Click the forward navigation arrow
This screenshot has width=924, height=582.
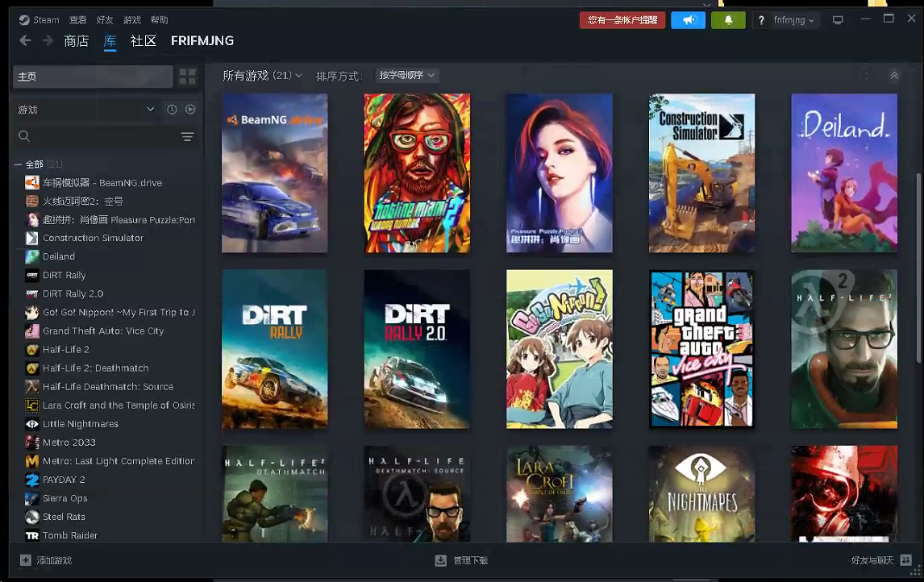click(48, 40)
